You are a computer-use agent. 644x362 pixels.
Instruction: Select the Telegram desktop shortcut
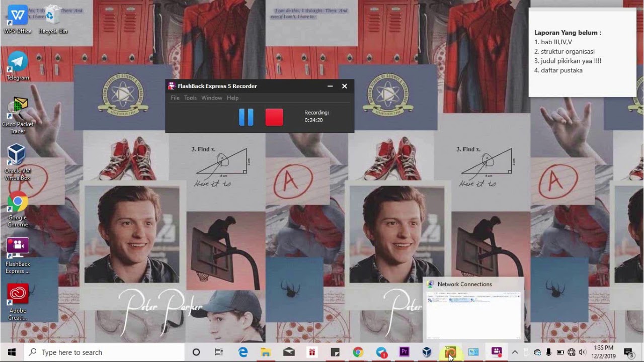point(18,66)
